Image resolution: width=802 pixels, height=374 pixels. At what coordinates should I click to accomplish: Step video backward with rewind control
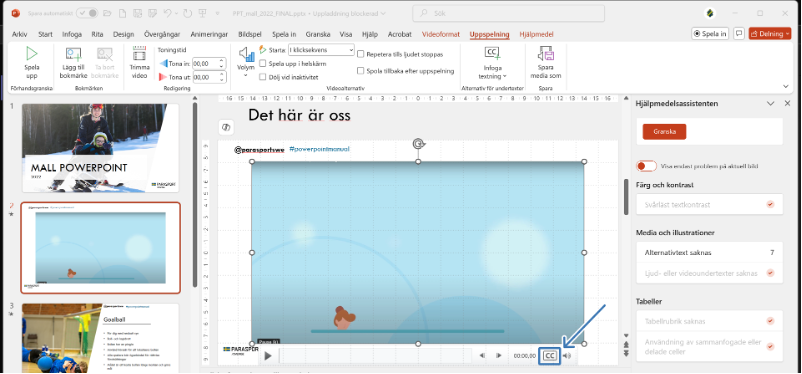[482, 356]
